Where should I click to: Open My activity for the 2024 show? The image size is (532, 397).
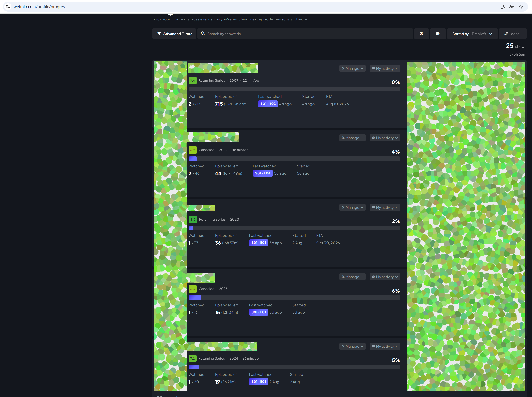click(385, 346)
